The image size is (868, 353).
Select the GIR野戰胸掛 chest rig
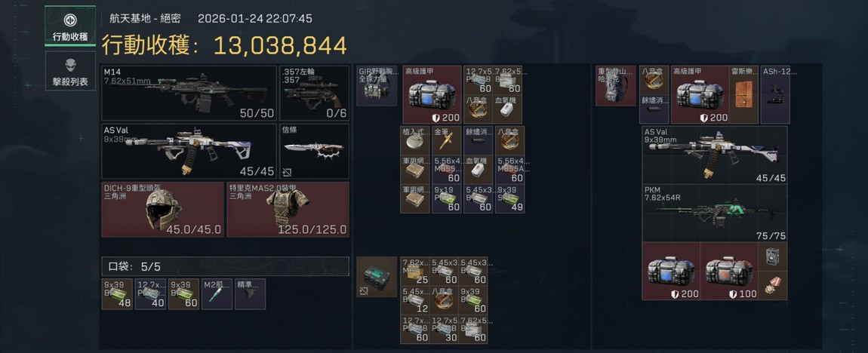click(x=377, y=86)
